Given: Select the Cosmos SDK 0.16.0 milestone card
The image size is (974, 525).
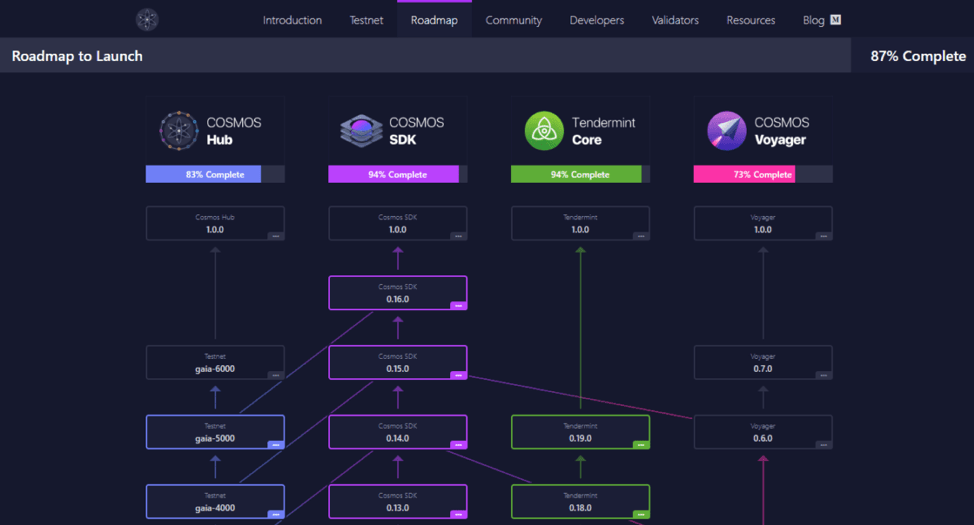Looking at the screenshot, I should tap(398, 293).
